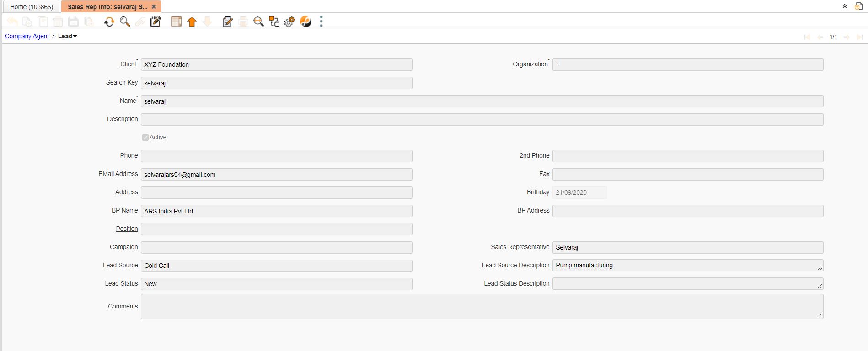Open the Chat/notes notepad pencil icon
Viewport: 868px width, 351px height.
(x=155, y=21)
